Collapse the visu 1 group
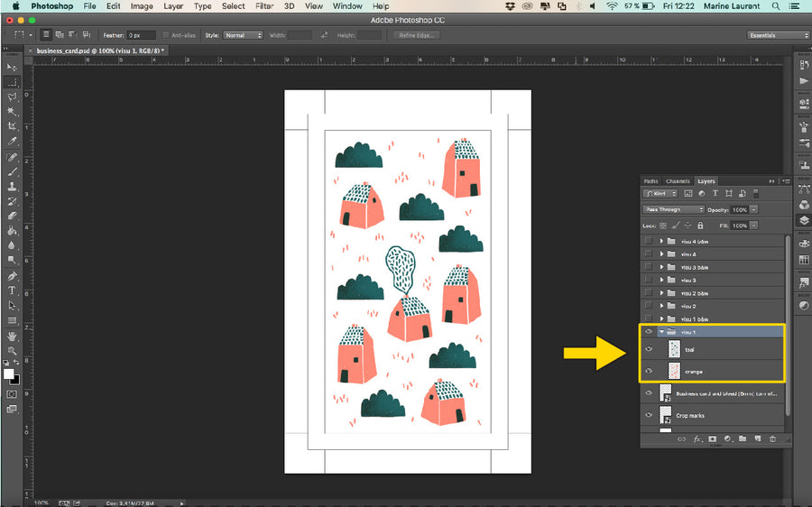Screen dimensions: 812x507 pos(661,331)
